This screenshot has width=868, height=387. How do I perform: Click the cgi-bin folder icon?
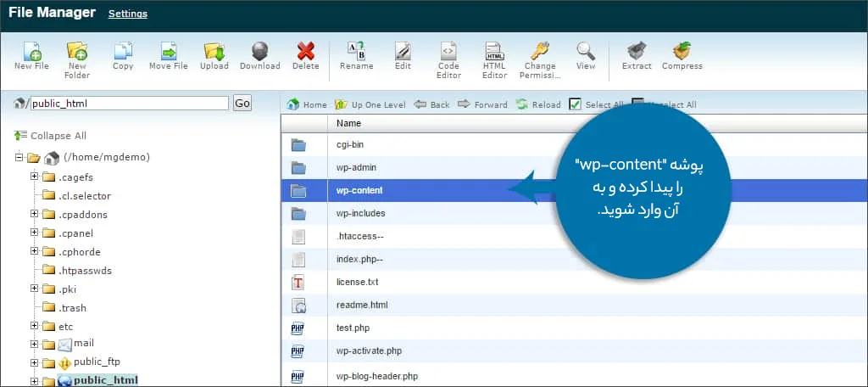coord(298,145)
